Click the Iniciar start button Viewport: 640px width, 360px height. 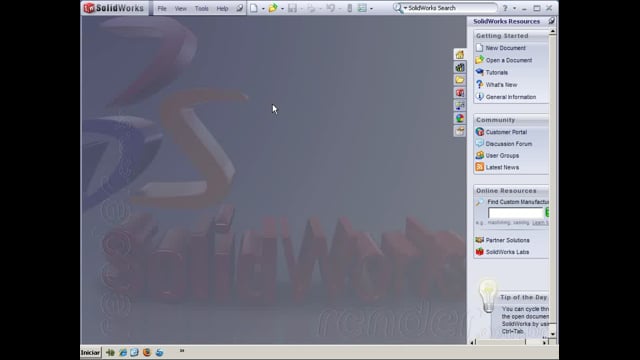90,352
